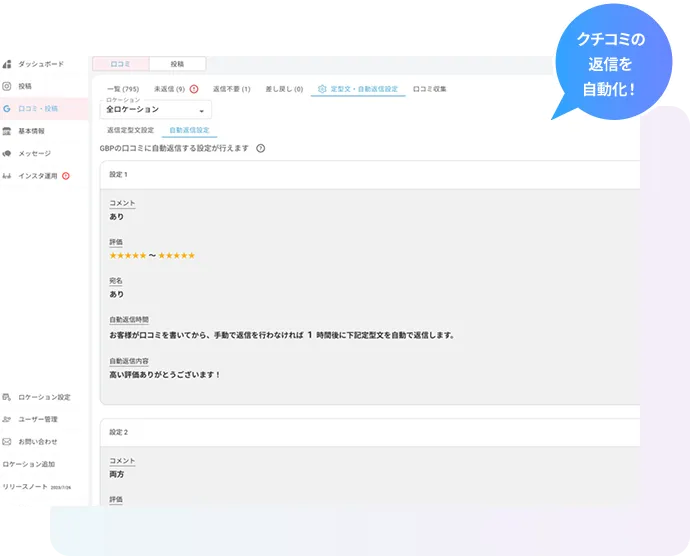Click gear icon on 定型文・自動返信設定 tab
The image size is (690, 556).
coord(322,89)
